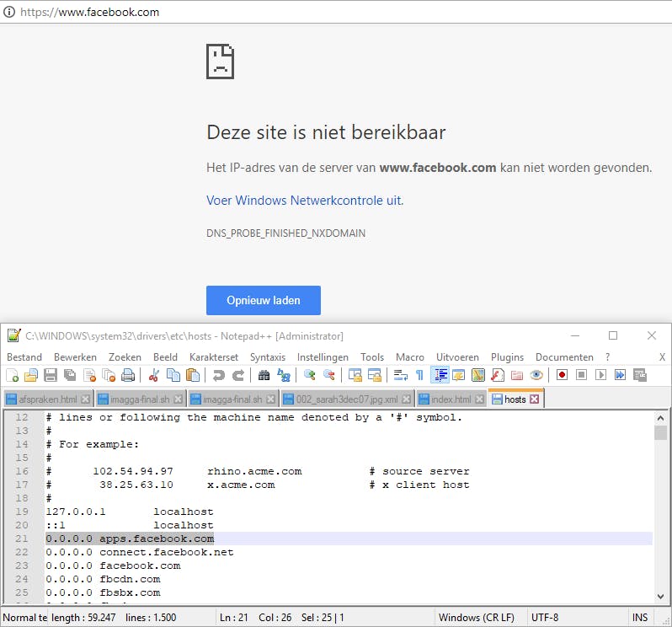Image resolution: width=672 pixels, height=627 pixels.
Task: Toggle word wrap
Action: coord(400,375)
